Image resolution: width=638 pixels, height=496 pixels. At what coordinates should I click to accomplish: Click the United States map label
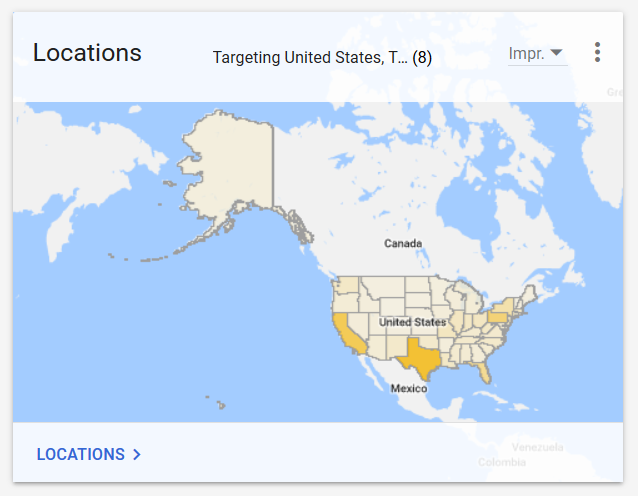coord(413,322)
